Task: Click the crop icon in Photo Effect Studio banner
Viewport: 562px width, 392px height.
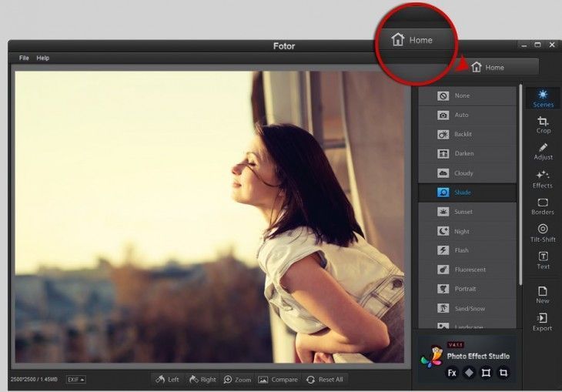Action: [x=503, y=373]
